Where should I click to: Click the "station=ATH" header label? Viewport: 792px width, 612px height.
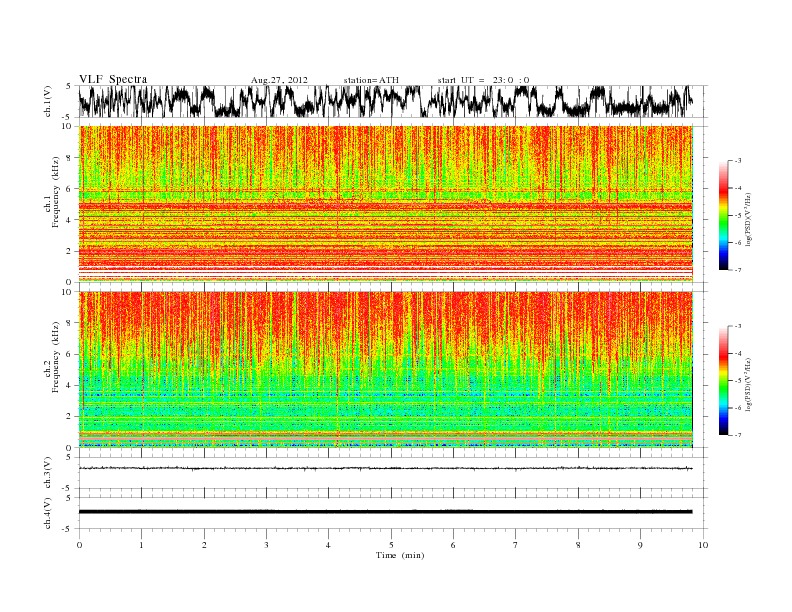coord(371,80)
